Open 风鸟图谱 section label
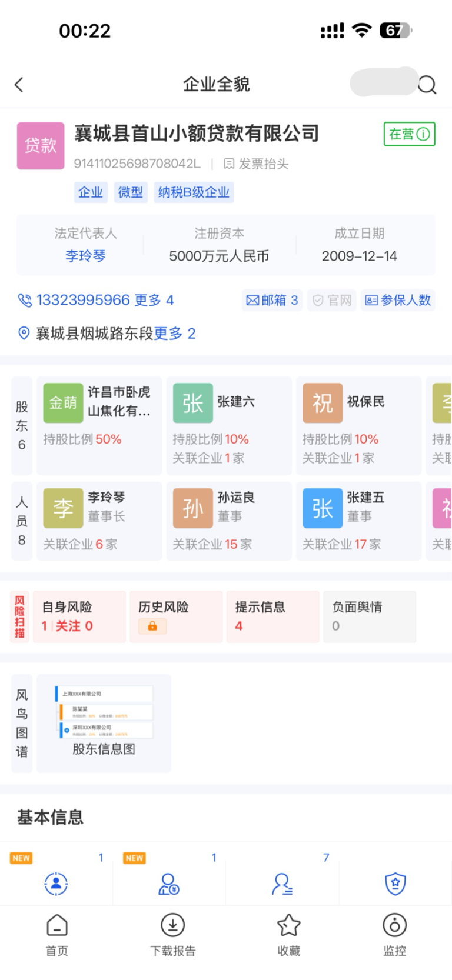 point(22,724)
